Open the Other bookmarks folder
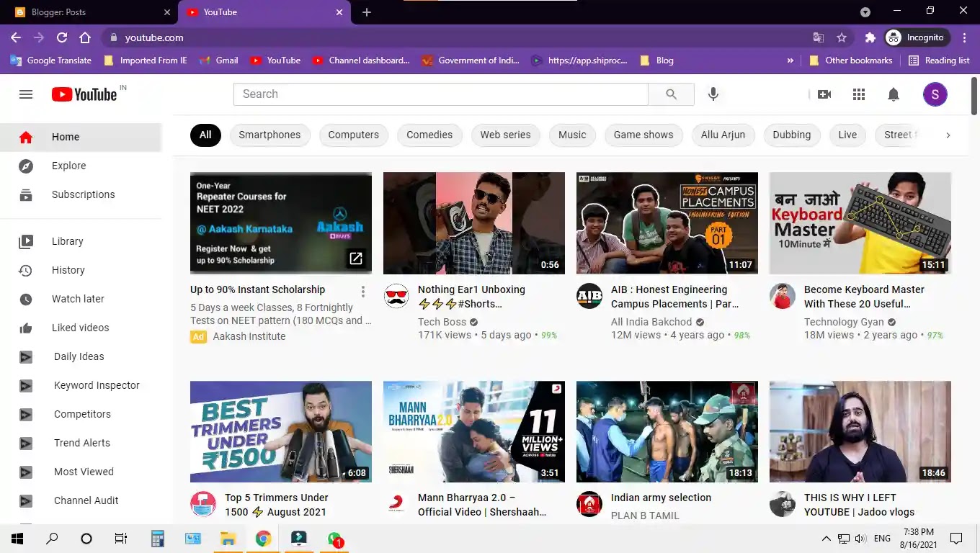The image size is (980, 553). [x=851, y=60]
